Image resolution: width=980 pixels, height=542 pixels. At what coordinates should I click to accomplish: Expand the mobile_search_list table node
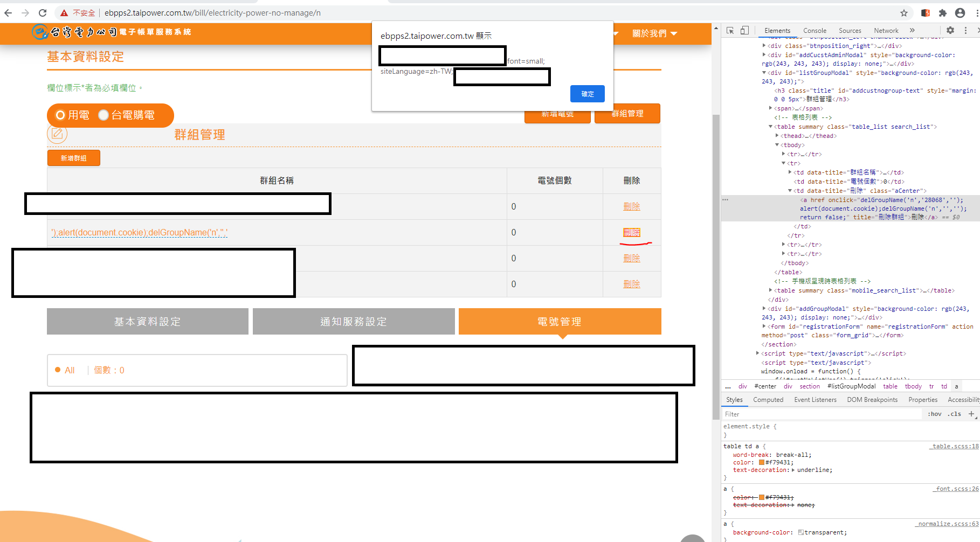pos(771,290)
